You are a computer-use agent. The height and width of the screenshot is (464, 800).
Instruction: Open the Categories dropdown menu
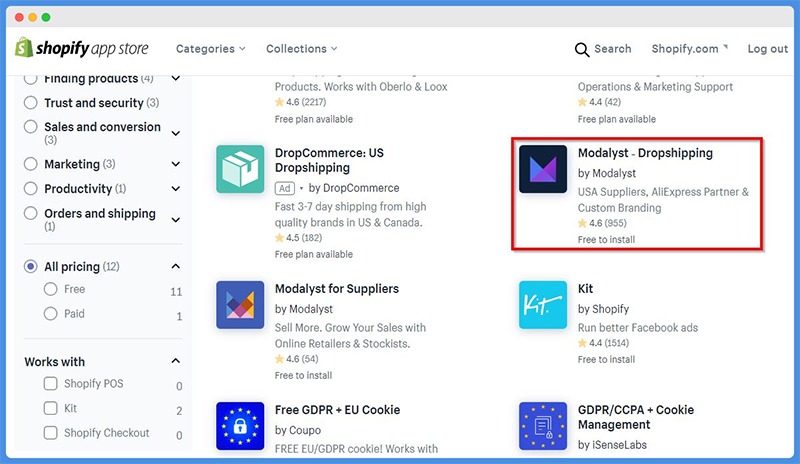210,49
